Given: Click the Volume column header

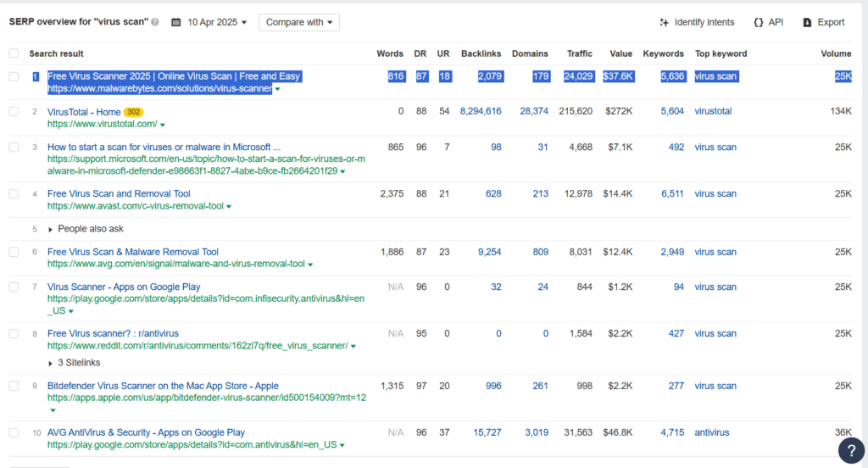Looking at the screenshot, I should pyautogui.click(x=836, y=53).
